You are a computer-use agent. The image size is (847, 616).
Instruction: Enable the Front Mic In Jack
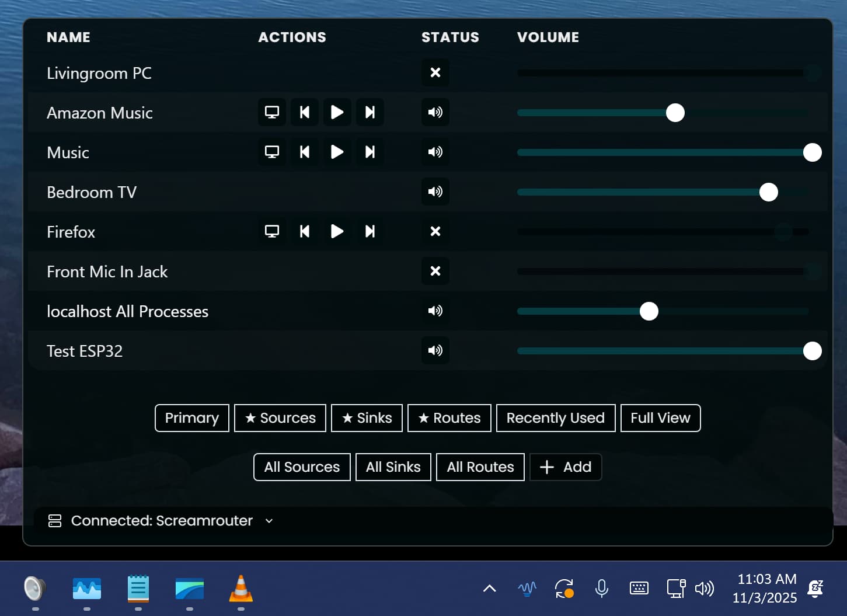coord(435,271)
